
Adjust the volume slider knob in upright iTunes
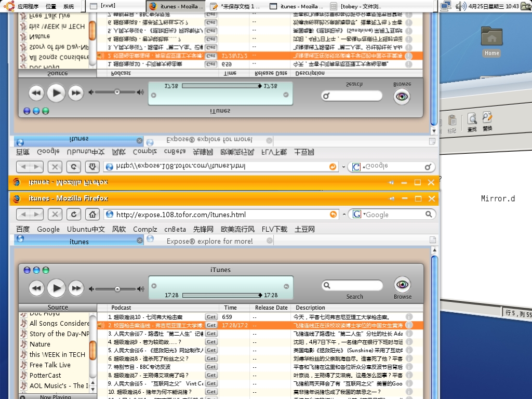coord(117,289)
